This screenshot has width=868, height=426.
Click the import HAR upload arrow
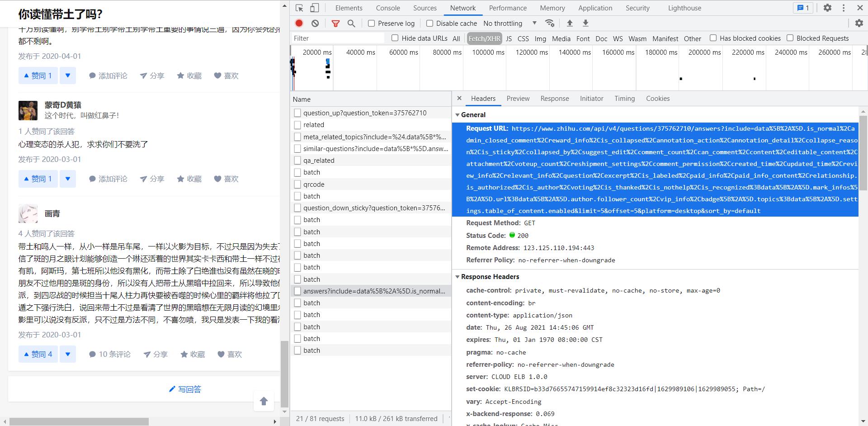pos(570,23)
